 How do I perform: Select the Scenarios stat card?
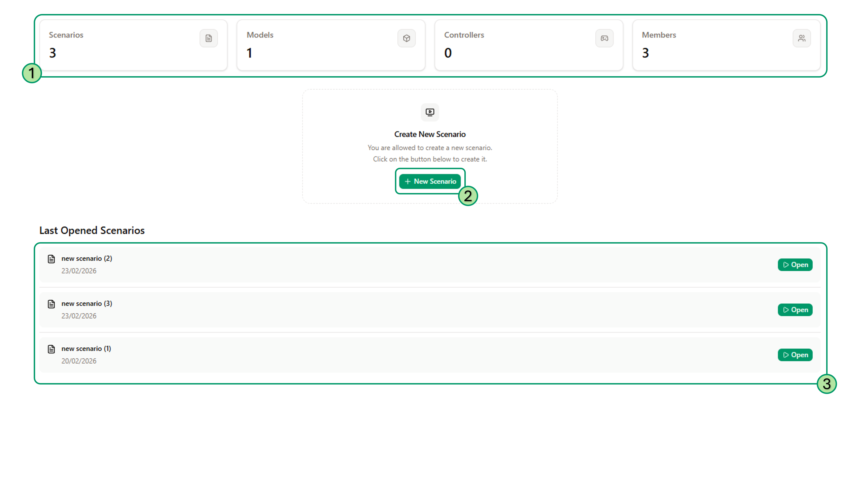click(x=133, y=45)
